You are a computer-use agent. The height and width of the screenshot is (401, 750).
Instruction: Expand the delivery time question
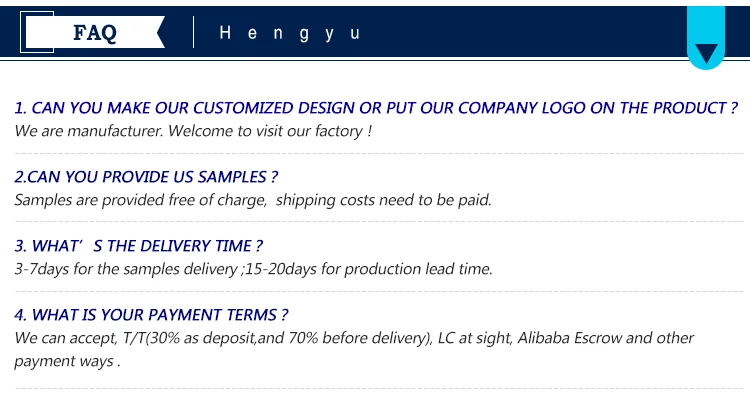(139, 246)
